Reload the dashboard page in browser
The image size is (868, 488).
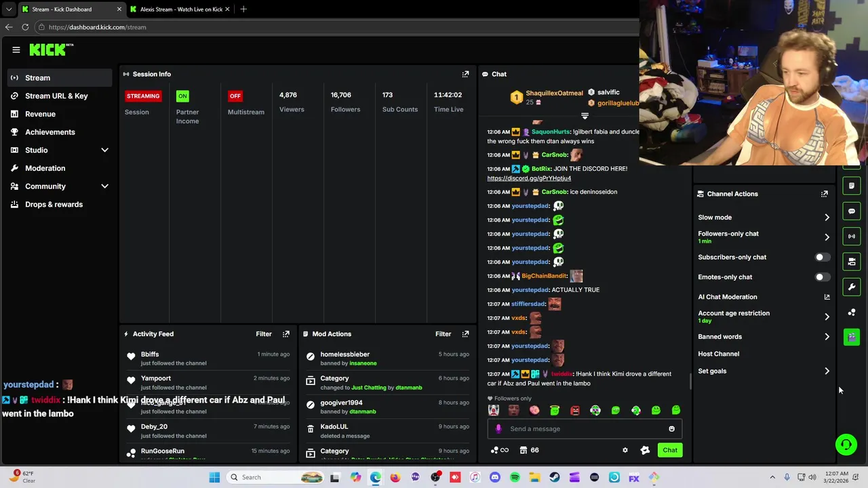point(25,27)
